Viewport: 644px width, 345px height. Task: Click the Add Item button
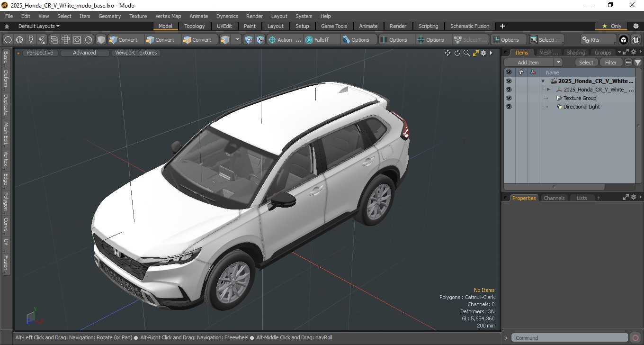[x=528, y=63]
